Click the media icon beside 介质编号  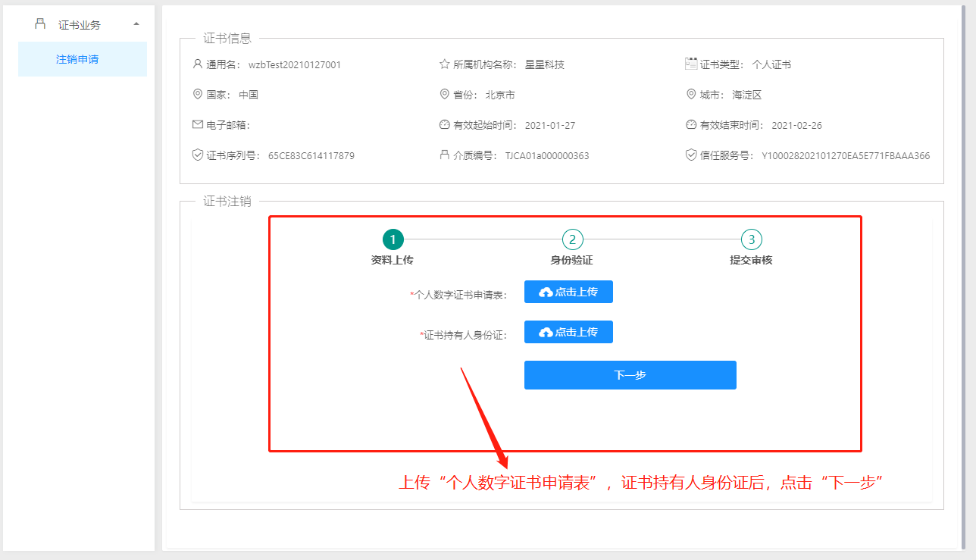pos(445,155)
